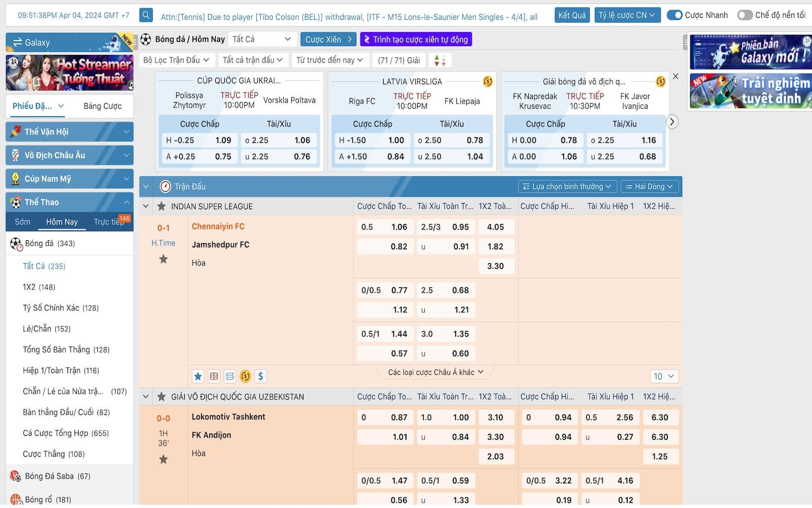The width and height of the screenshot is (812, 508).
Task: Favorite the Chennaiyin FC vs Jamshedpur FC match star
Action: click(163, 259)
